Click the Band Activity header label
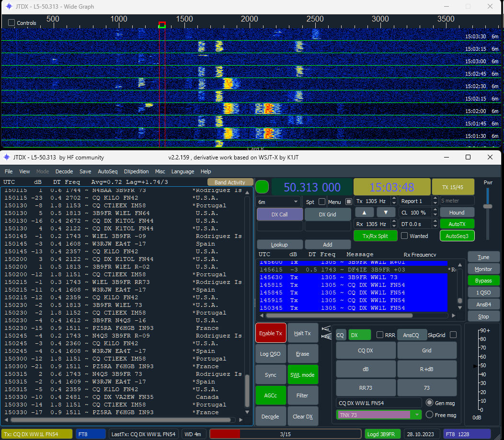The height and width of the screenshot is (440, 504). pyautogui.click(x=229, y=182)
